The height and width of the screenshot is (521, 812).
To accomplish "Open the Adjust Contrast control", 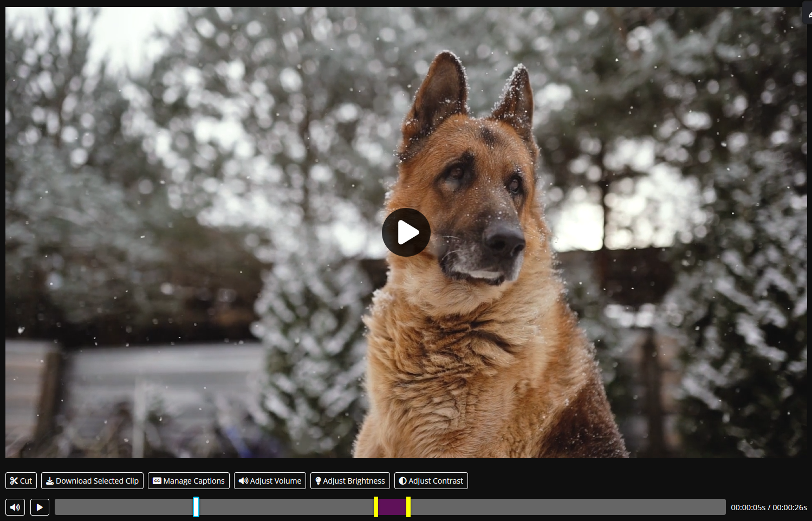I will point(431,481).
